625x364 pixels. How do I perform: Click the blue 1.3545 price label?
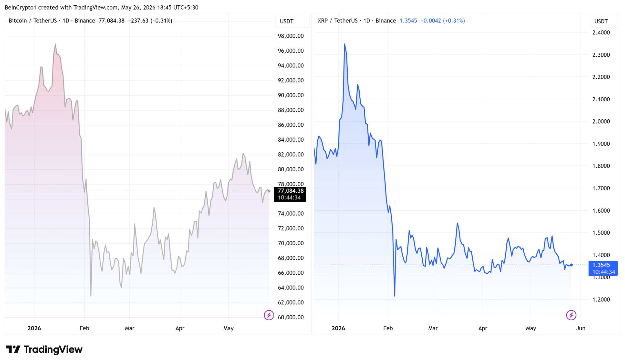point(603,268)
